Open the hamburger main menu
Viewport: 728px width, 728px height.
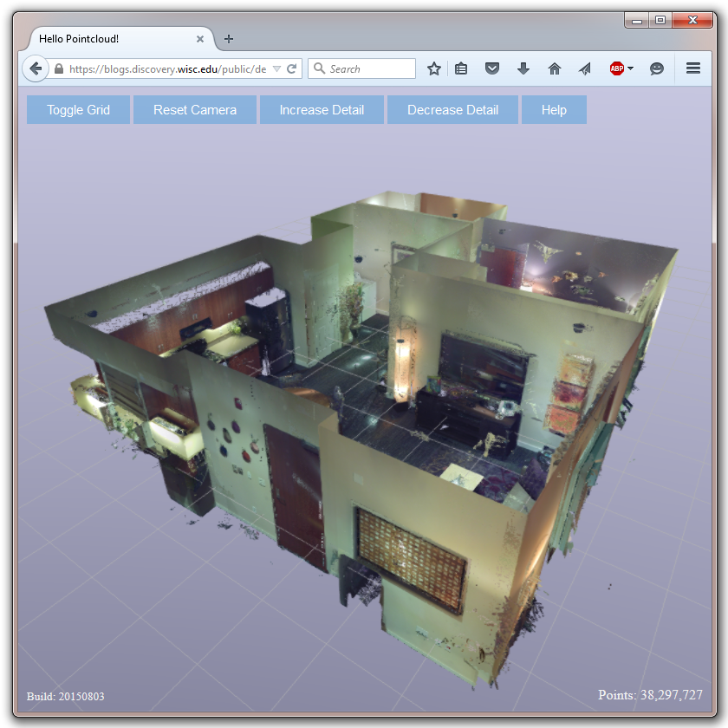pos(693,68)
